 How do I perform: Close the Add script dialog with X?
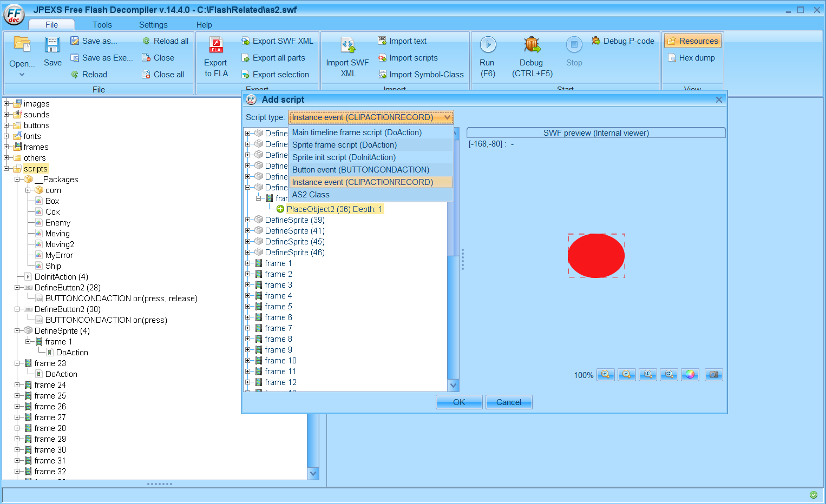[x=719, y=100]
